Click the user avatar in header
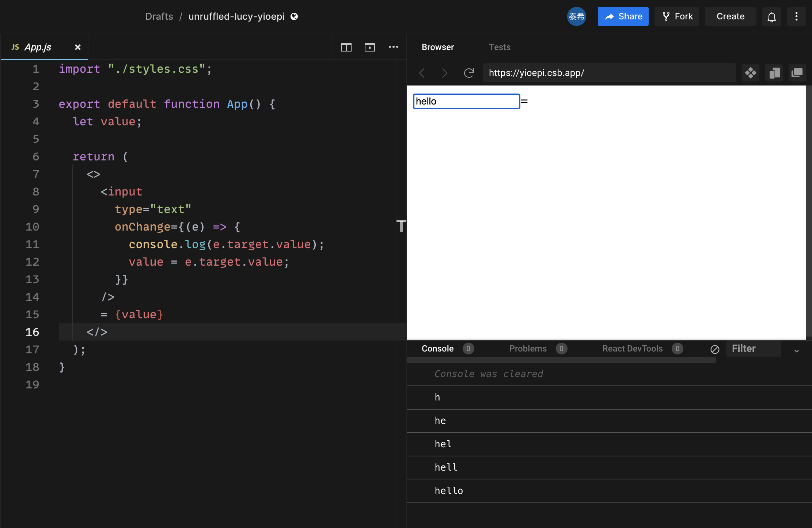Viewport: 812px width, 528px height. tap(576, 17)
